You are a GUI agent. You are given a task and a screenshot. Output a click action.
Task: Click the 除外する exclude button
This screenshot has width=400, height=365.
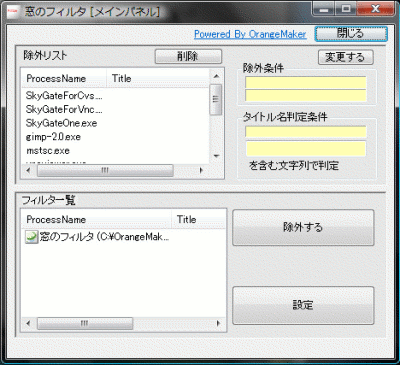303,227
